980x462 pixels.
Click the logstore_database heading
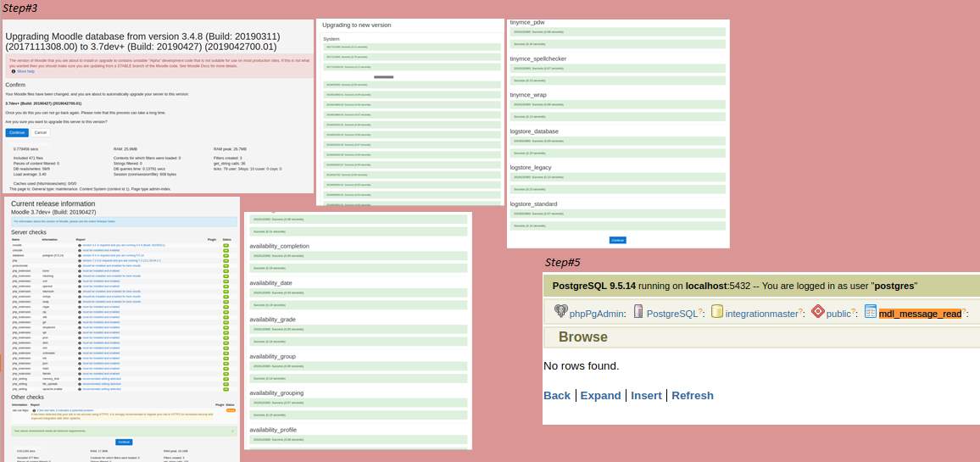point(534,131)
